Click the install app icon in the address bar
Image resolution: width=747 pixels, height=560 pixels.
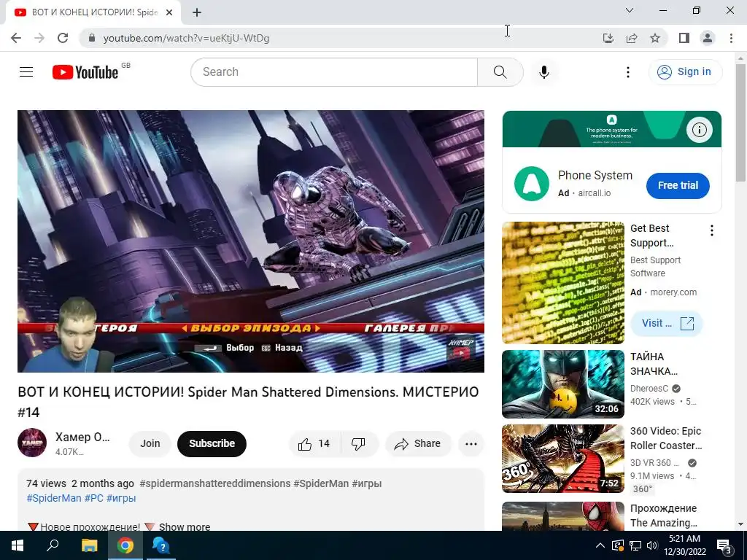coord(608,38)
